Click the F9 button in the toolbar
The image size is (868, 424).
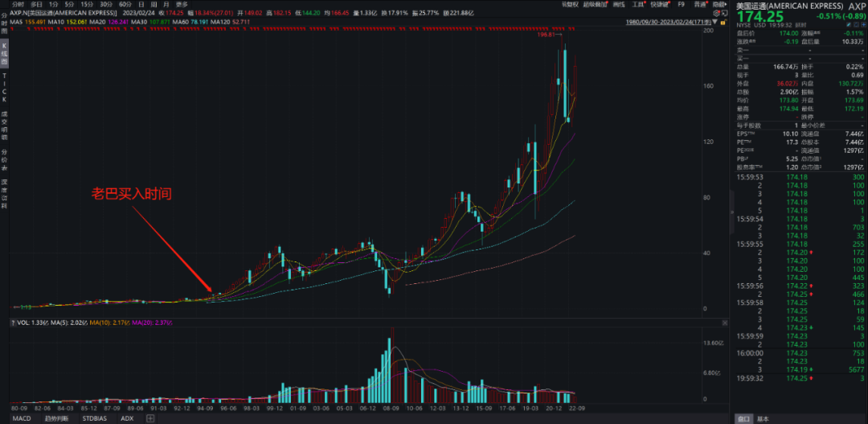pos(681,5)
